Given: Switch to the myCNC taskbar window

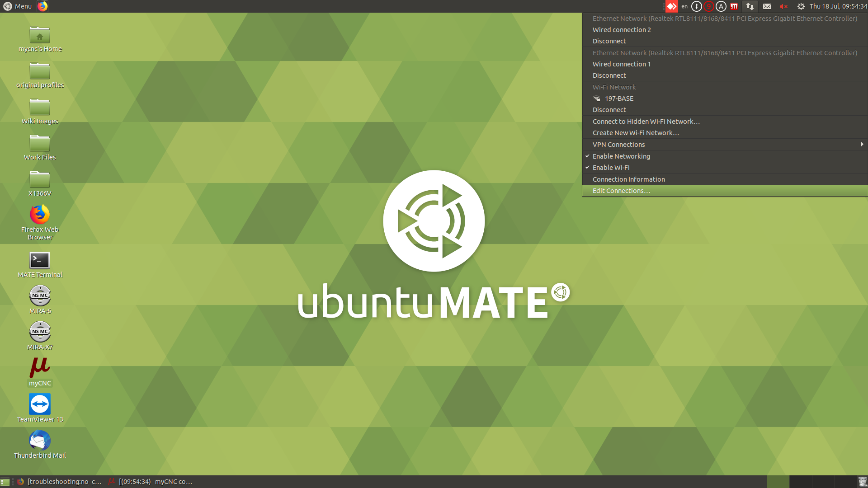Looking at the screenshot, I should (x=151, y=482).
